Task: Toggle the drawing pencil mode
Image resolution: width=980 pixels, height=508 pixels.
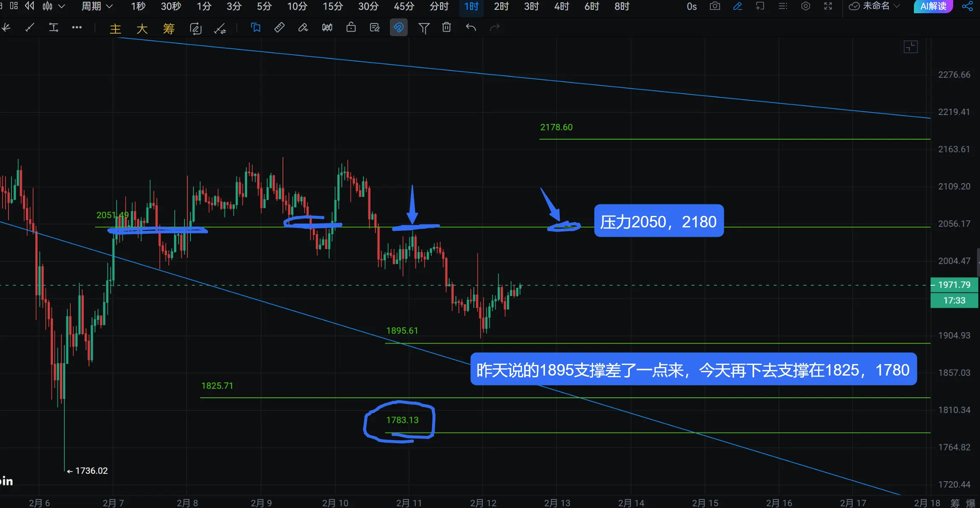Action: (738, 6)
